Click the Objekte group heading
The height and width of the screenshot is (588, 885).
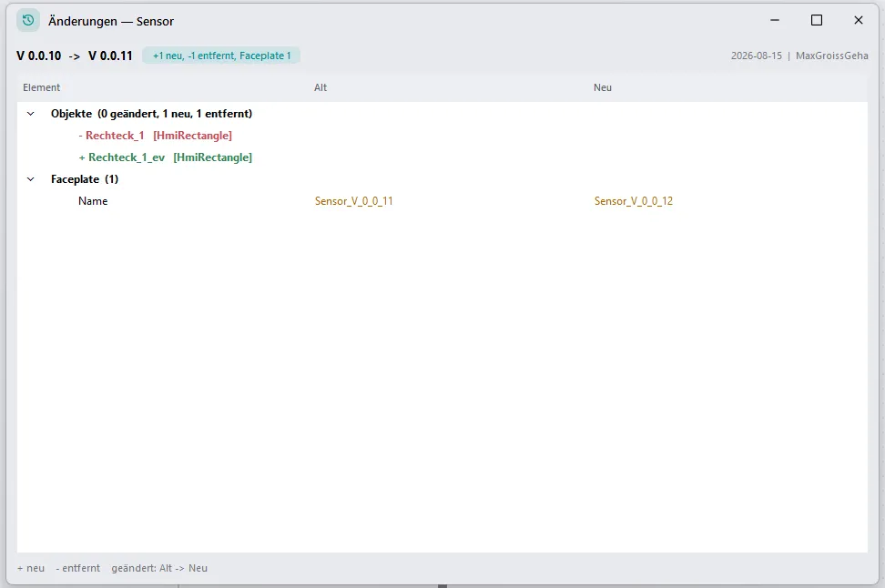pyautogui.click(x=151, y=114)
